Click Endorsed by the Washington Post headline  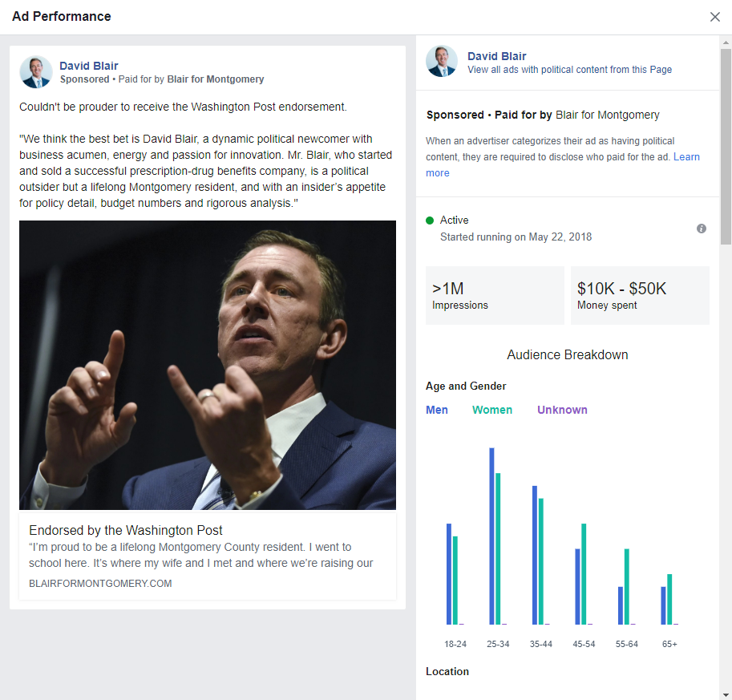(x=126, y=531)
